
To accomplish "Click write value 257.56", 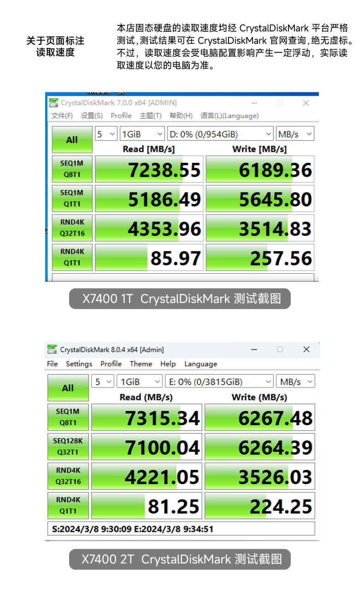I will [260, 258].
